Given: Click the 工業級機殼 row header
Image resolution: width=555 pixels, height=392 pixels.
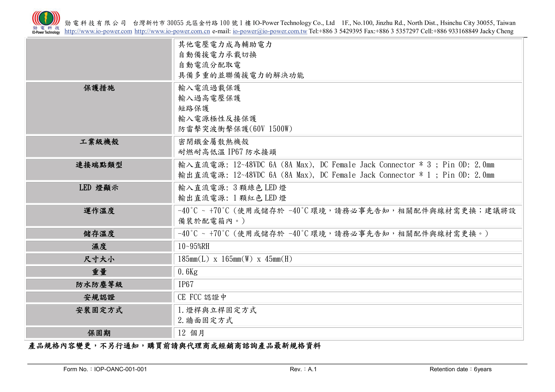Looking at the screenshot, I should pyautogui.click(x=99, y=147).
